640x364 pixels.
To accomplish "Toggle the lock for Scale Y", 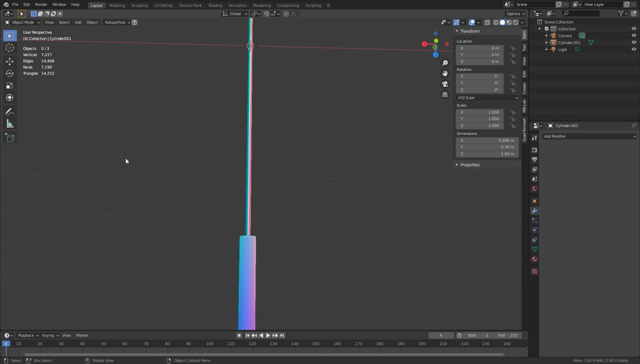I will tap(512, 119).
